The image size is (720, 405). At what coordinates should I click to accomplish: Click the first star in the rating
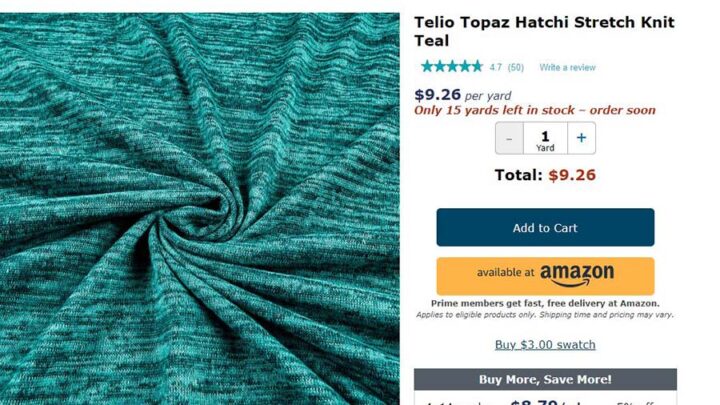click(x=427, y=67)
